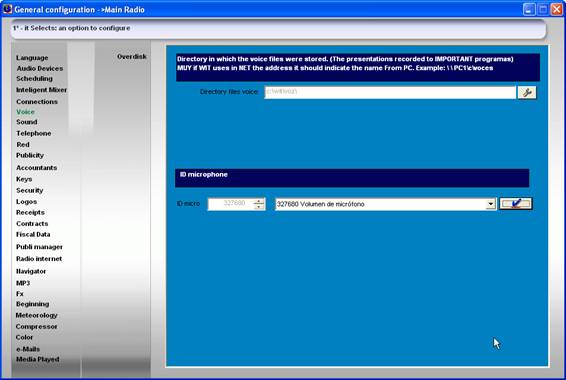Open Security settings
566x380 pixels.
(x=30, y=190)
